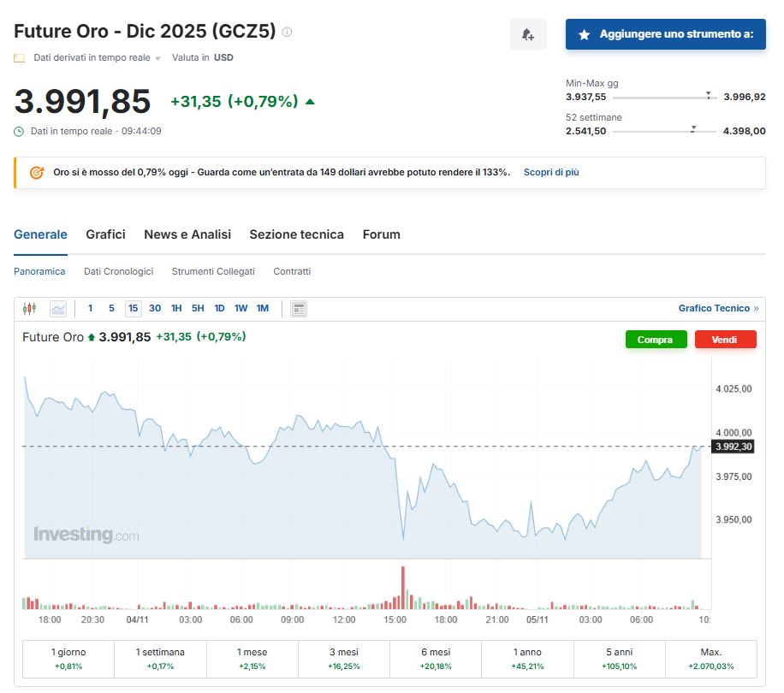Enable the 1W chart interval
Screen dimensions: 784x693
[241, 309]
